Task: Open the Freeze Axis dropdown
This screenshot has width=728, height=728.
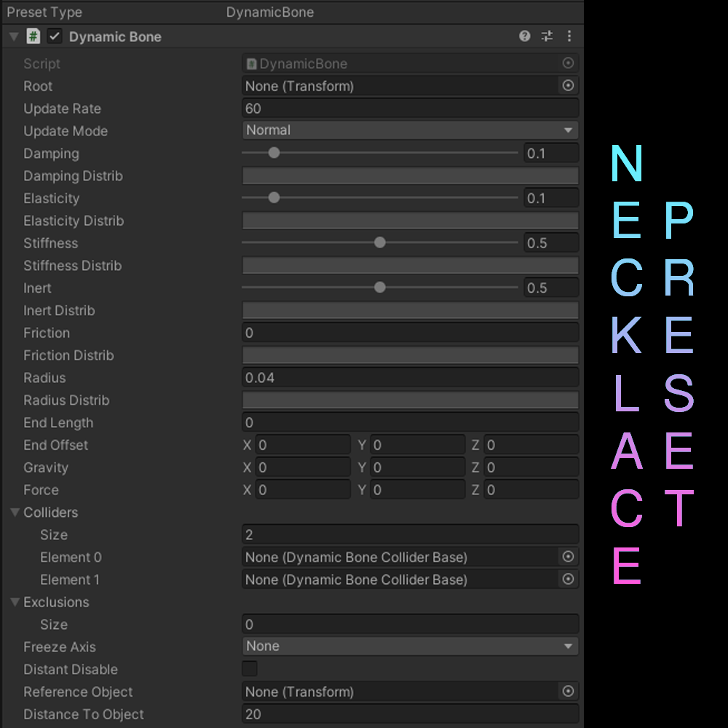Action: coord(410,646)
